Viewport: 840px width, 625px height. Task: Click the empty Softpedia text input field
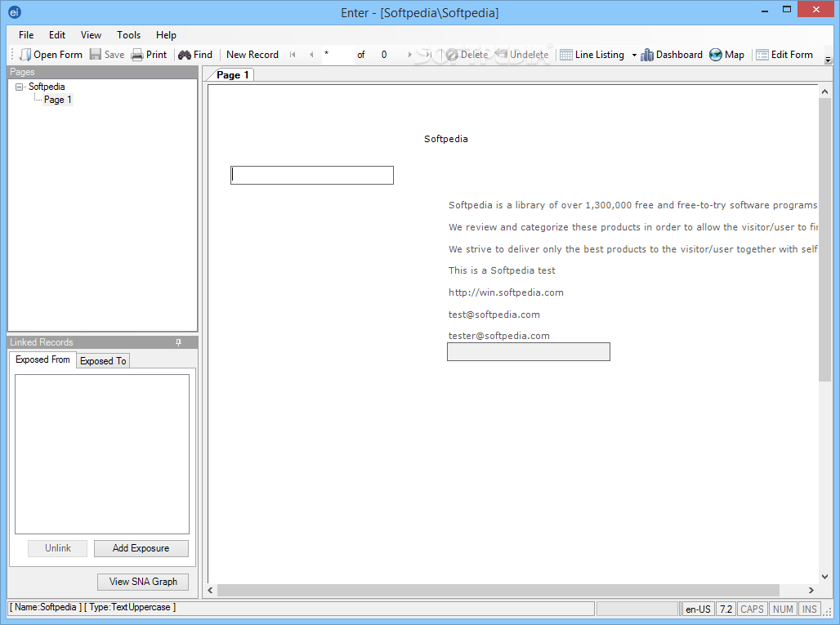312,175
